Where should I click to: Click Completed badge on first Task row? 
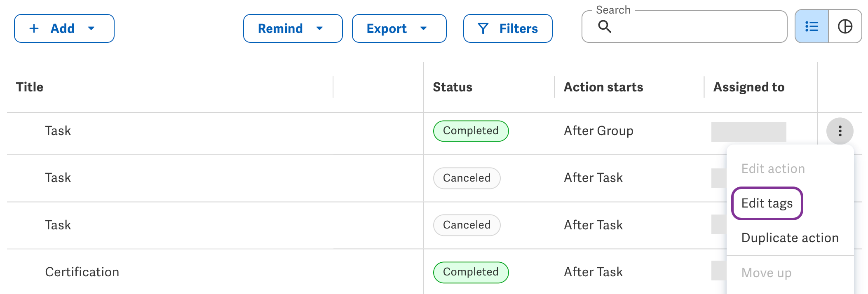471,131
